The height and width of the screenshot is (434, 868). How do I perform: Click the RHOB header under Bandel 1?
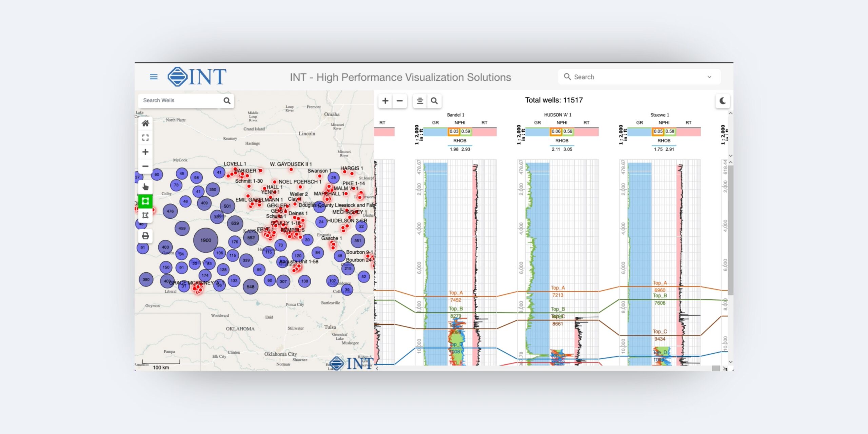pyautogui.click(x=460, y=141)
